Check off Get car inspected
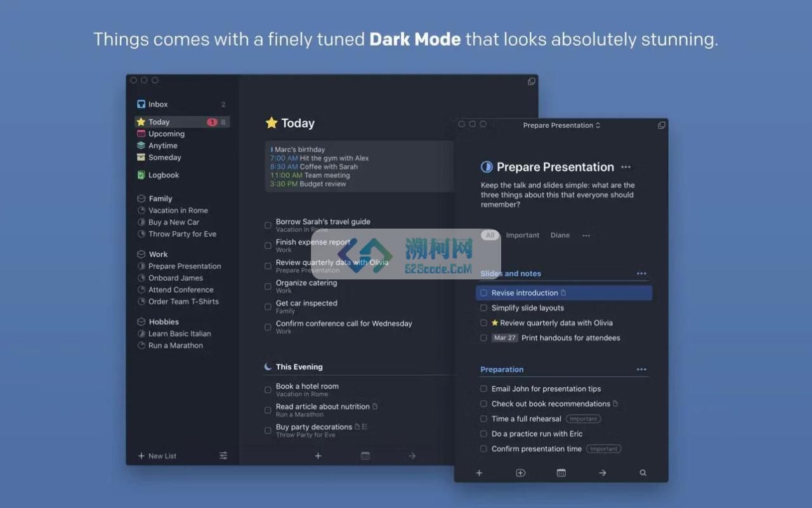Image resolution: width=812 pixels, height=508 pixels. click(268, 307)
